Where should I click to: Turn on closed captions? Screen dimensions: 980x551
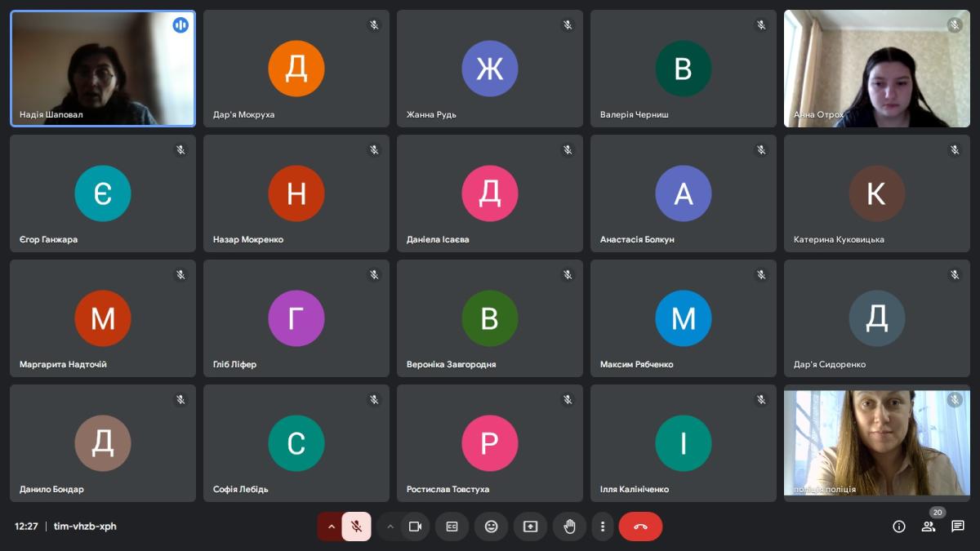point(452,527)
